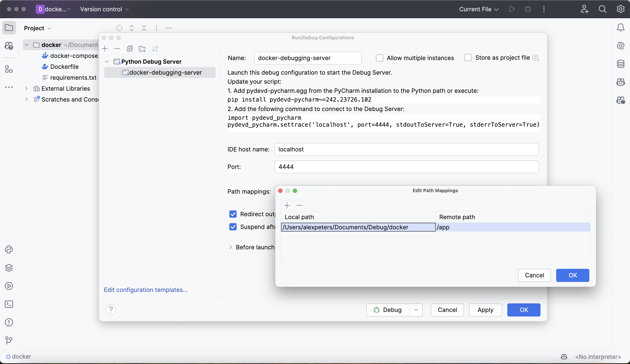
Task: Open the Problems tool window icon
Action: [x=9, y=322]
